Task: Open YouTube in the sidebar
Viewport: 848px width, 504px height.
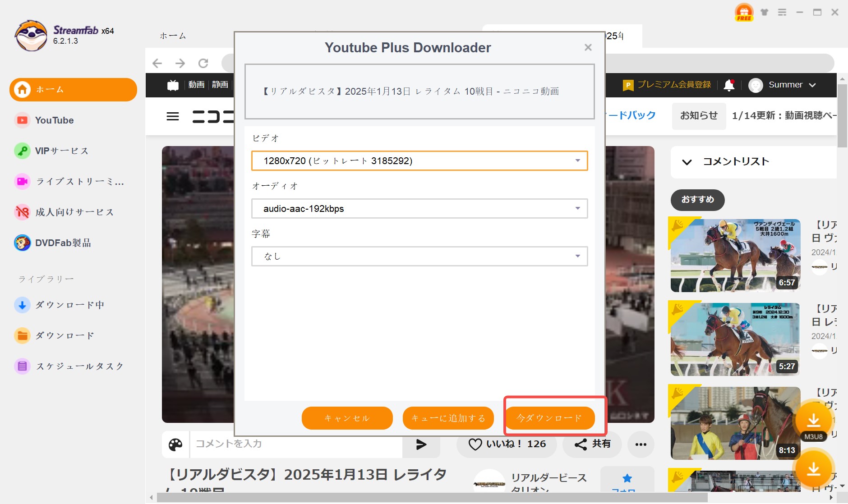Action: click(54, 120)
